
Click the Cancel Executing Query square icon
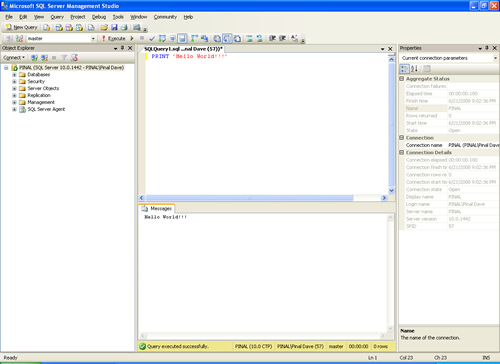142,38
